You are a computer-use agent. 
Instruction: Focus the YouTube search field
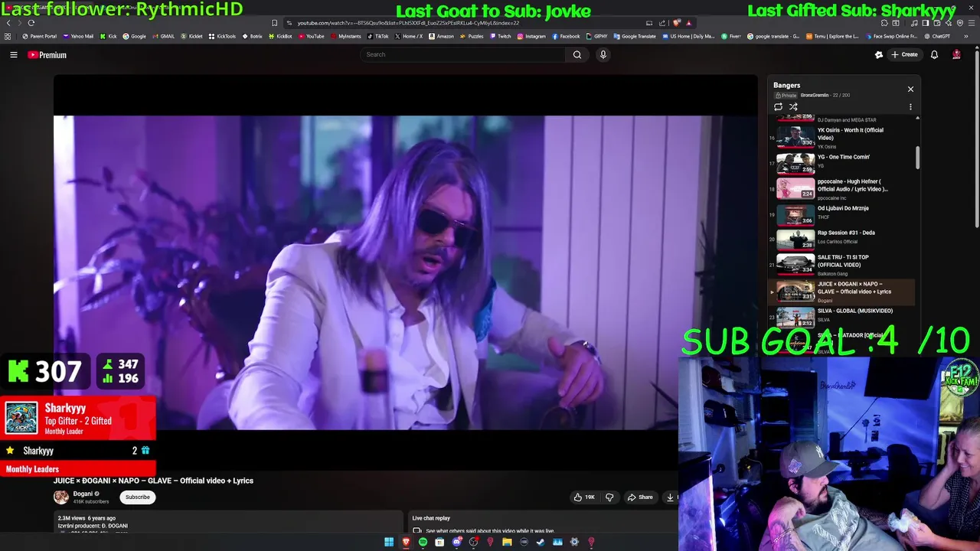463,54
